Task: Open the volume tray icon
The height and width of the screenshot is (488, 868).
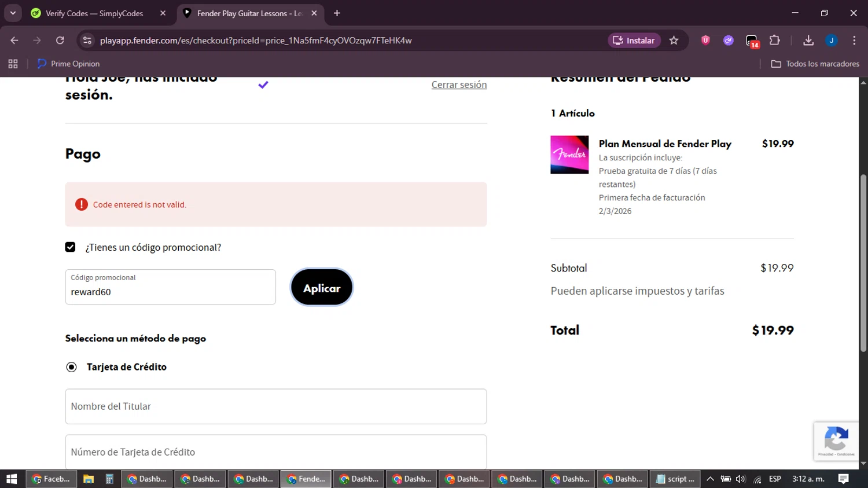Action: pyautogui.click(x=741, y=479)
